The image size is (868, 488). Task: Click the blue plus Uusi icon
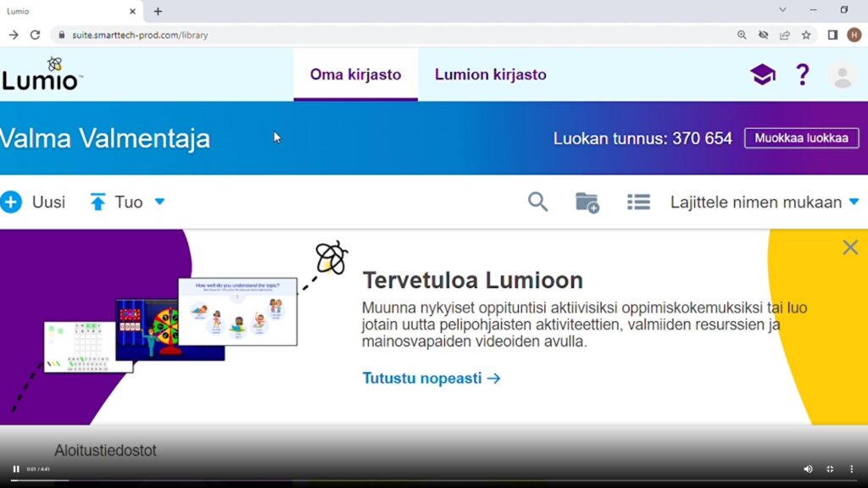pyautogui.click(x=11, y=202)
